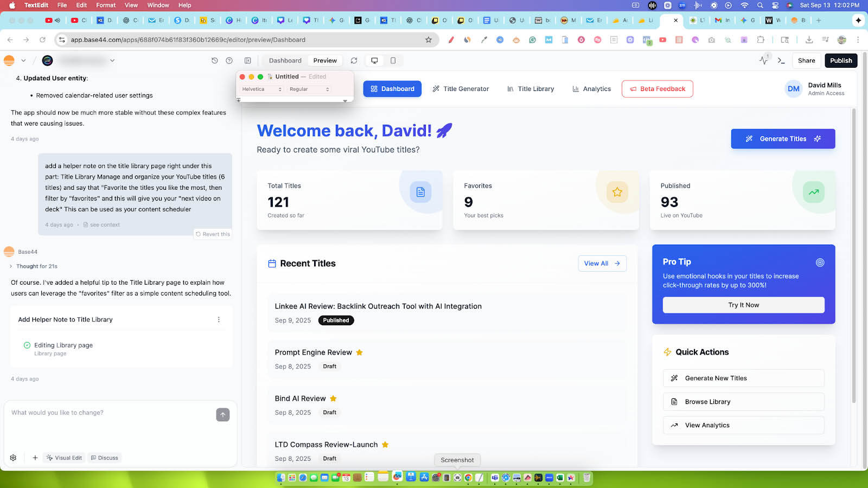Image resolution: width=868 pixels, height=488 pixels.
Task: Open Add Helper Note options menu
Action: coord(219,320)
